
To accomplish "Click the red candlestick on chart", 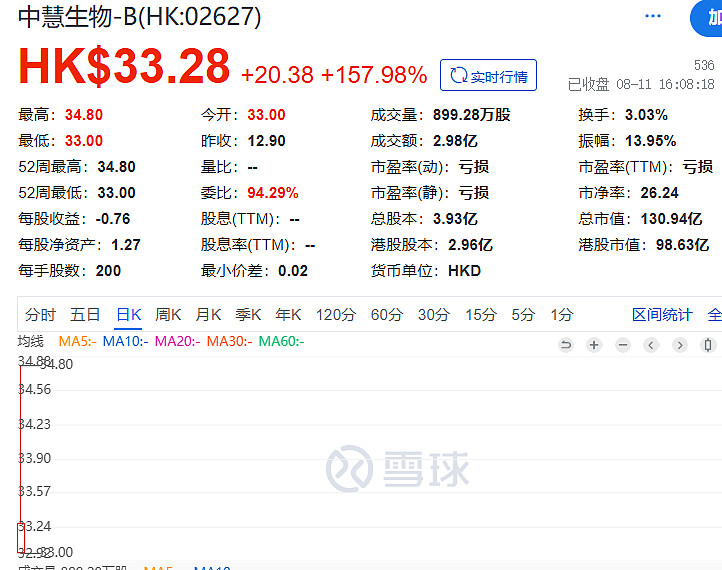I will 20,536.
